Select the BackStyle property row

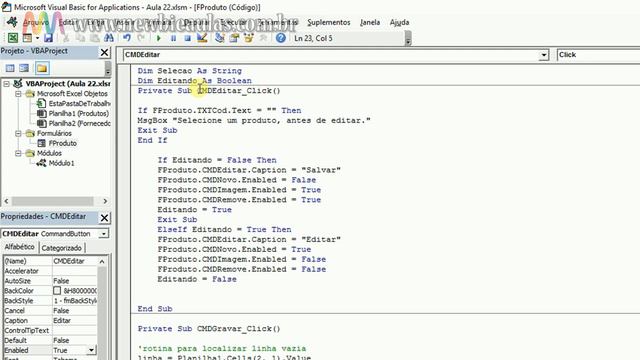(50, 301)
